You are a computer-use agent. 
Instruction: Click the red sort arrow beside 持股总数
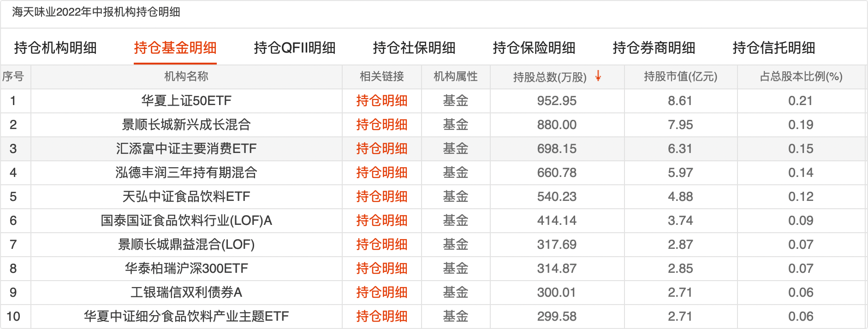click(x=598, y=76)
